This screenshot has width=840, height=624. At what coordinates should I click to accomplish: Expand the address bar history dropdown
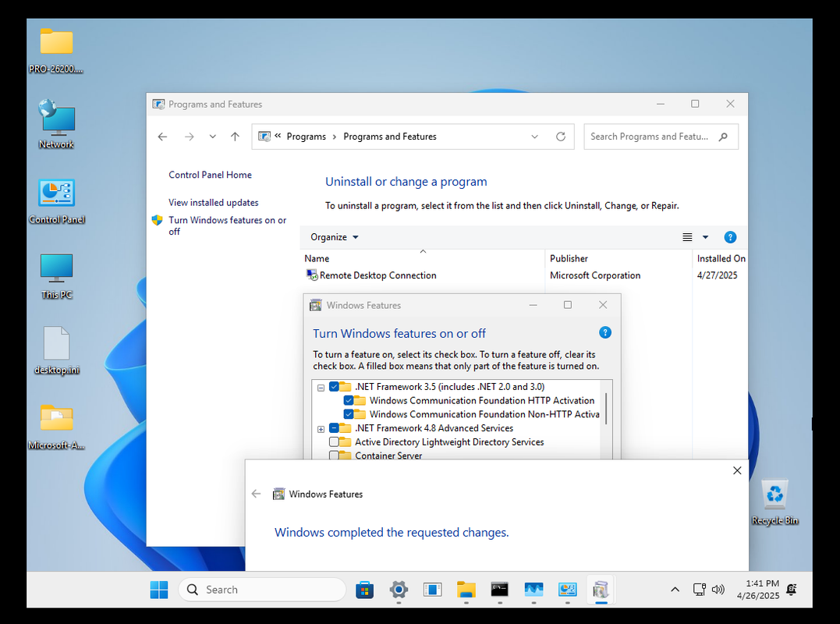tap(534, 136)
